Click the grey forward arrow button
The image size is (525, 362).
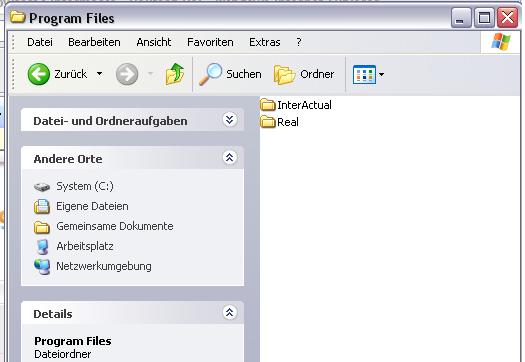click(127, 74)
